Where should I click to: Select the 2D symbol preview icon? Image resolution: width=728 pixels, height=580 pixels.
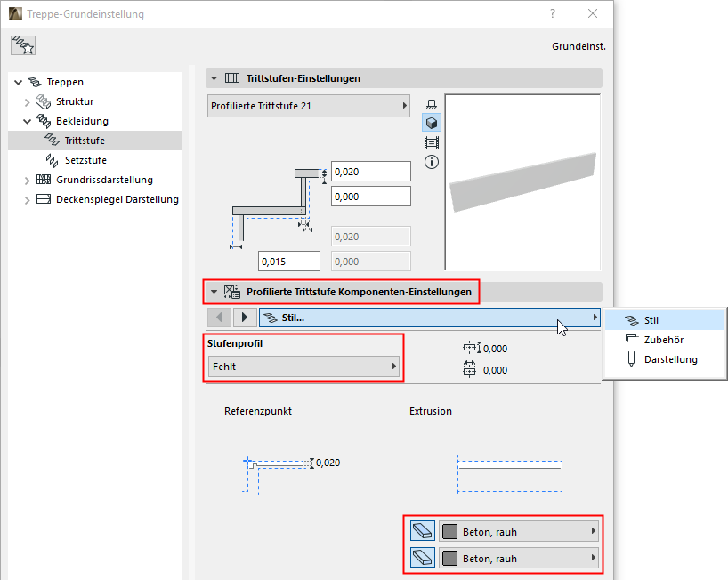point(432,103)
